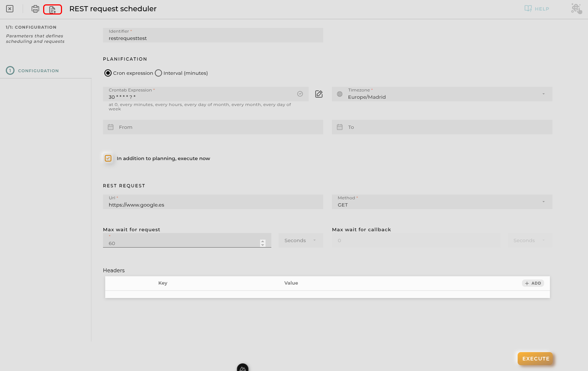Click the crontab validation check icon

coord(300,94)
